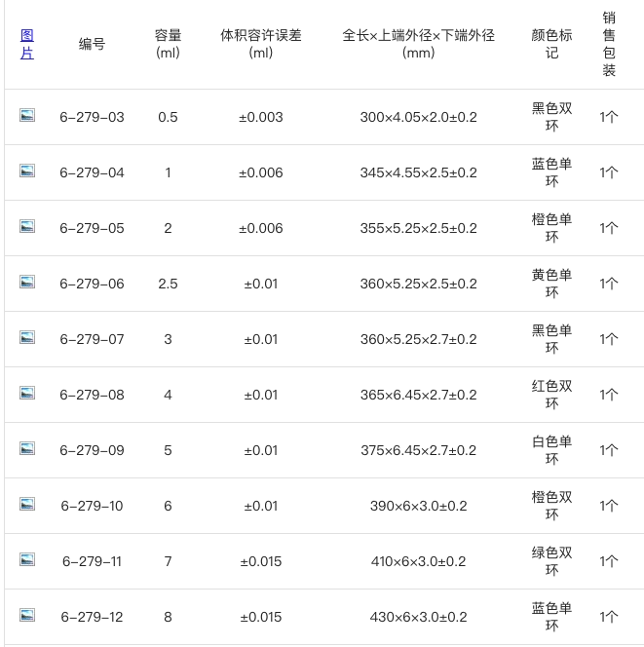Select product number 6-279-07
The height and width of the screenshot is (647, 644).
coord(92,339)
